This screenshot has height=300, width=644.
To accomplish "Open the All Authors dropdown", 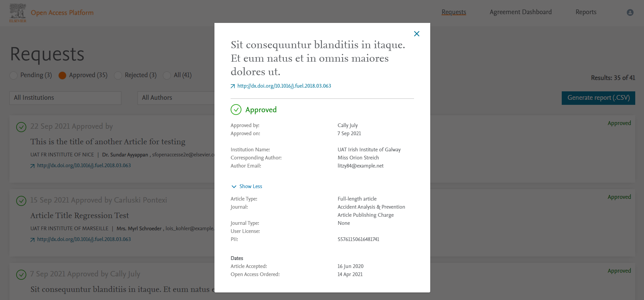I will point(176,98).
